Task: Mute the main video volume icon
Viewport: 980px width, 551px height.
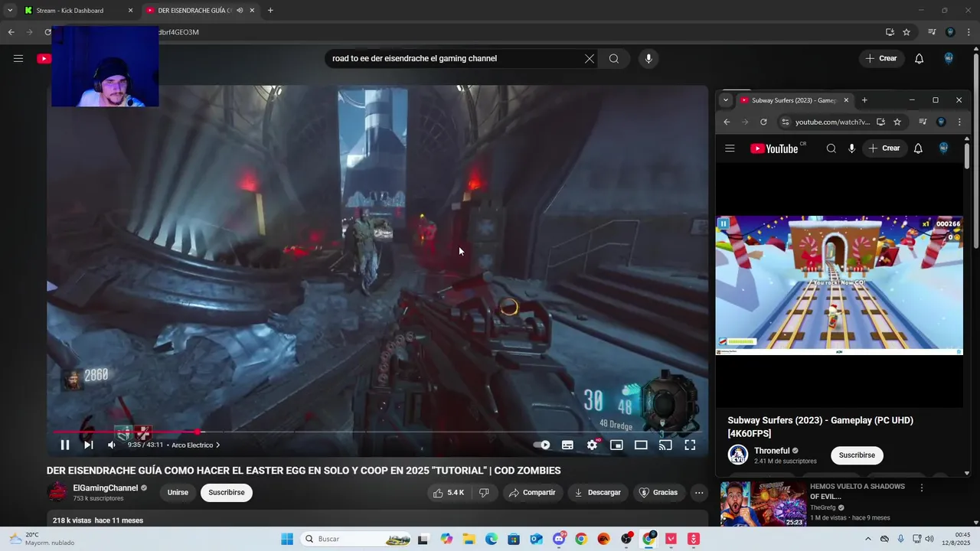Action: pyautogui.click(x=112, y=445)
